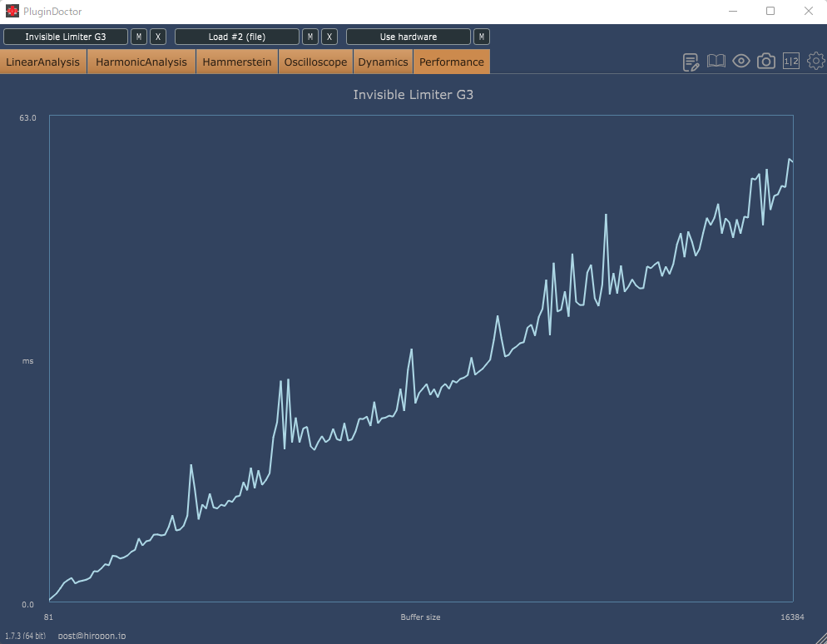827x644 pixels.
Task: Click the post@hiropon.jp email text
Action: click(x=92, y=636)
